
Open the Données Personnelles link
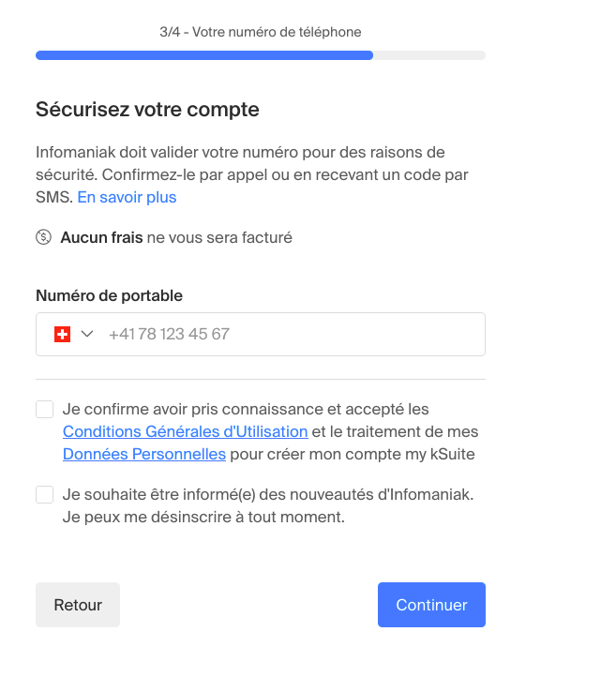143,454
